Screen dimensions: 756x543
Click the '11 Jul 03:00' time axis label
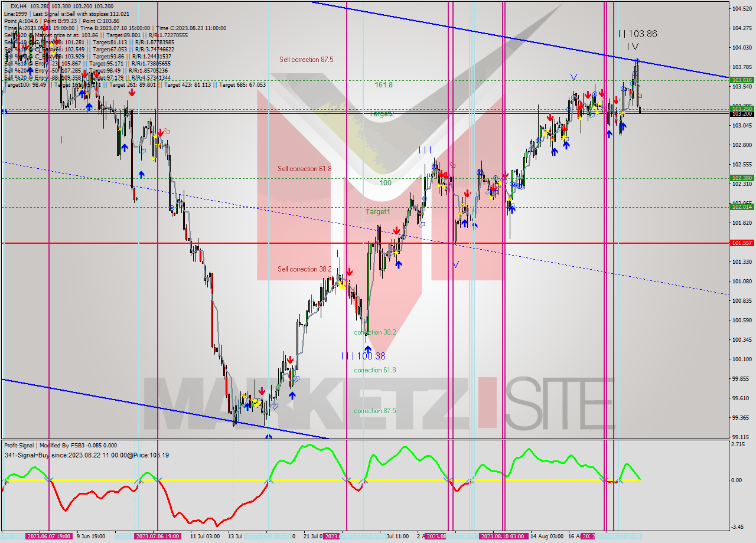click(x=204, y=536)
